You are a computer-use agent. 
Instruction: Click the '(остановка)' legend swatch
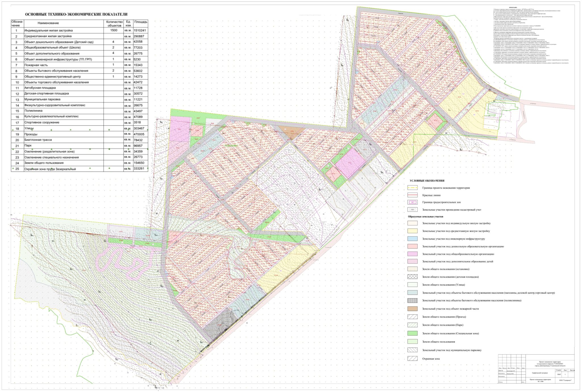tap(412, 269)
